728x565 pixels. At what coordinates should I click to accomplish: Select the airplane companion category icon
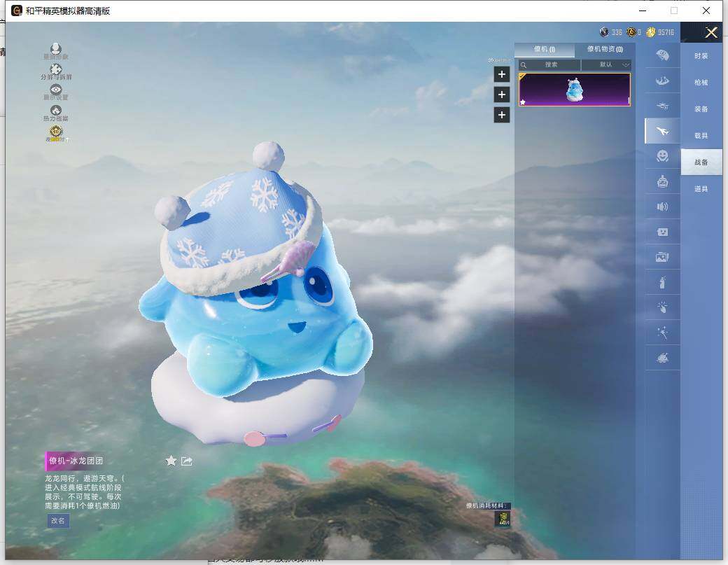(x=662, y=131)
